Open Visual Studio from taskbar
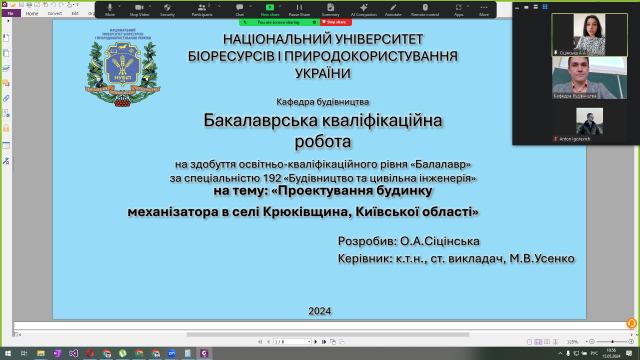Image resolution: width=640 pixels, height=360 pixels. pyautogui.click(x=73, y=353)
